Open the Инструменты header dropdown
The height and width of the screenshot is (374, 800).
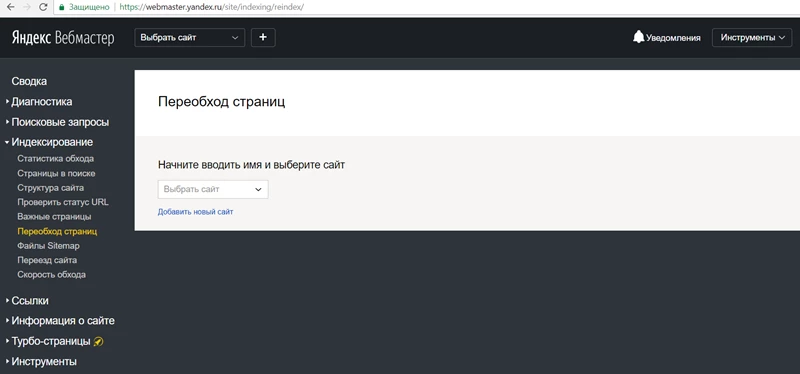point(752,38)
